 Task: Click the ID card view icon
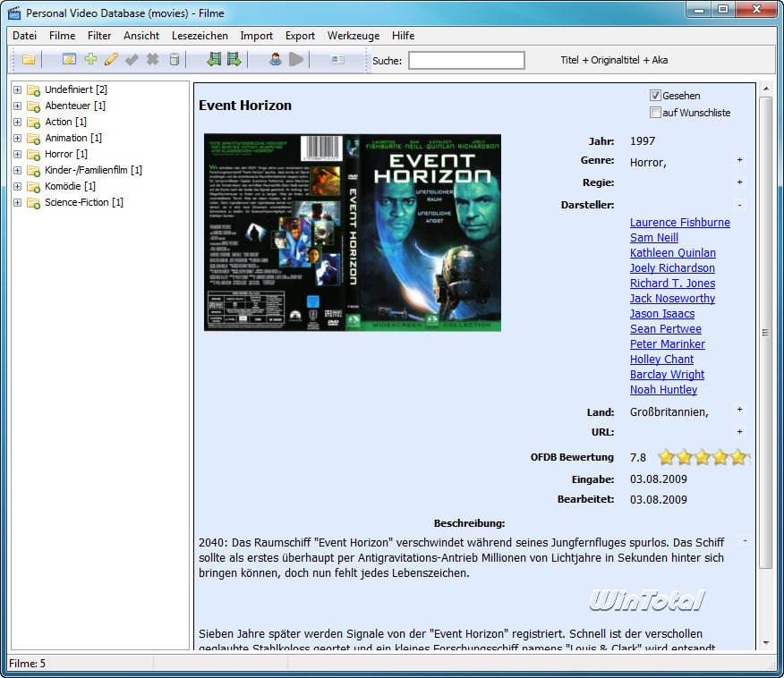pos(337,60)
